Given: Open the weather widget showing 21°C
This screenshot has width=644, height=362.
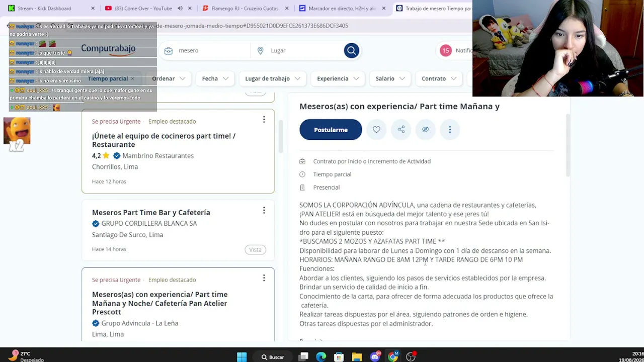Looking at the screenshot, I should pos(24,356).
